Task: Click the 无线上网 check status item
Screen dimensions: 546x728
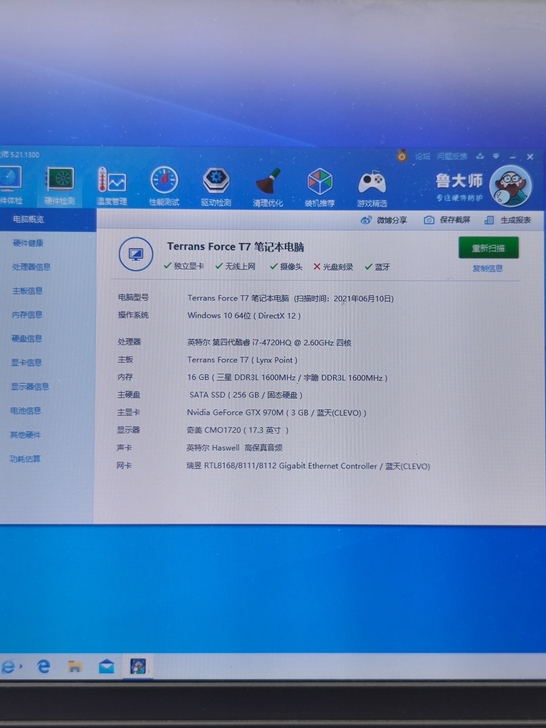Action: tap(235, 266)
